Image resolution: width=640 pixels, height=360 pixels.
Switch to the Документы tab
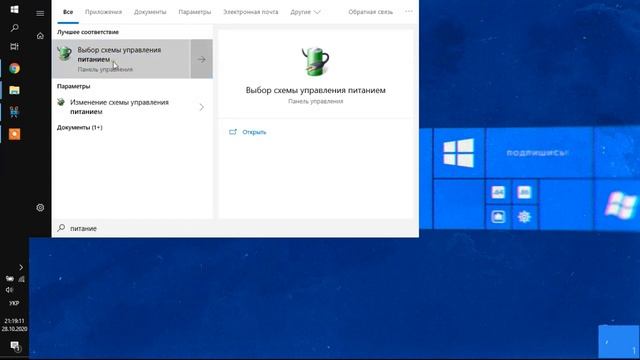150,12
